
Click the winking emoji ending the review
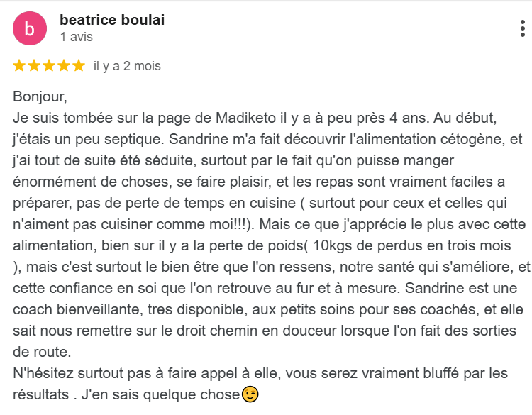tap(250, 394)
